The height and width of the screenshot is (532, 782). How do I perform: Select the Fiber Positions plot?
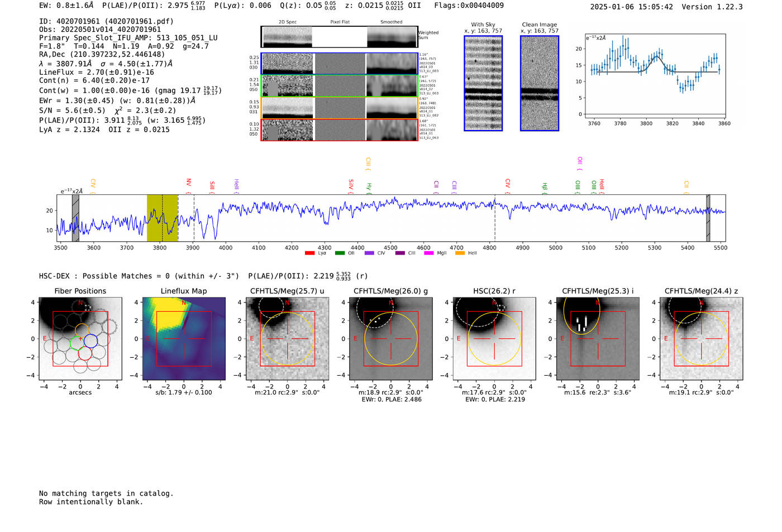click(80, 339)
